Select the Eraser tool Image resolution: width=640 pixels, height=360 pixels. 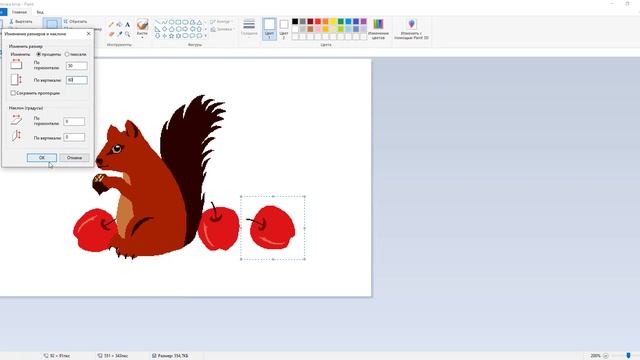point(111,34)
